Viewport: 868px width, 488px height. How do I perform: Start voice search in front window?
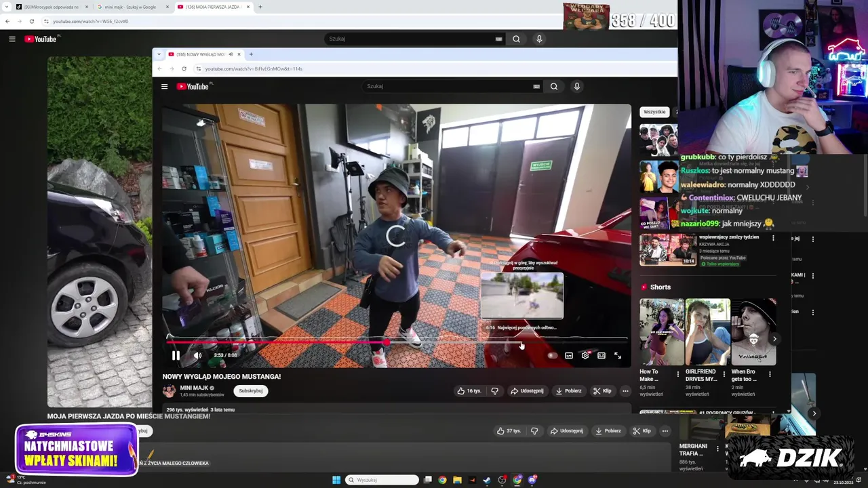click(x=577, y=86)
